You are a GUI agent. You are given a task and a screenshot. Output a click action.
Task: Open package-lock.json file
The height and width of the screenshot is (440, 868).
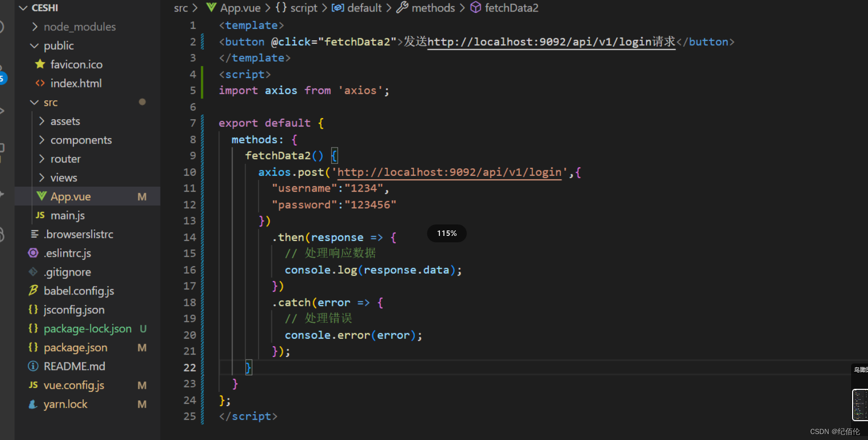[88, 329]
